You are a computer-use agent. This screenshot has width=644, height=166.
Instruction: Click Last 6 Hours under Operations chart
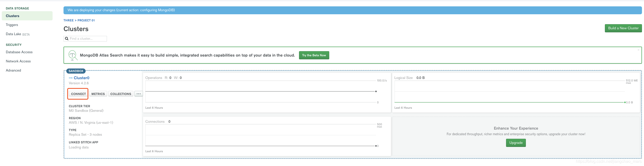point(154,108)
